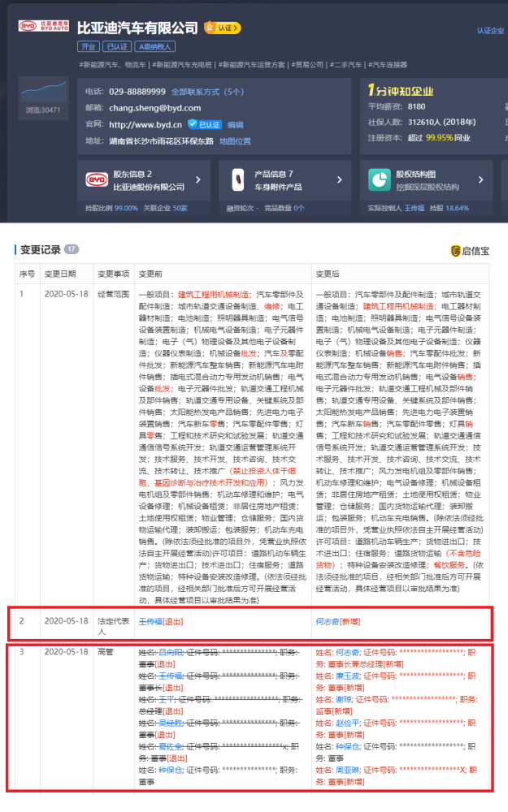The height and width of the screenshot is (812, 508).
Task: Open the 地图位置 map link
Action: click(236, 140)
